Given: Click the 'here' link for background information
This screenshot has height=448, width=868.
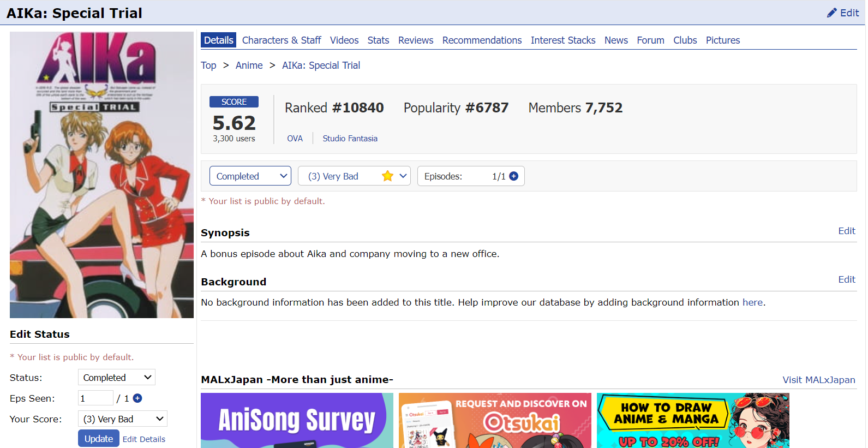Looking at the screenshot, I should pos(752,302).
